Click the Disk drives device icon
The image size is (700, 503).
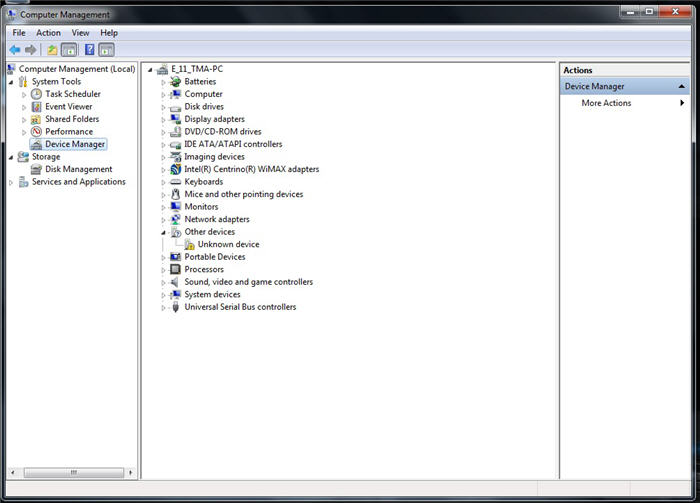[176, 107]
